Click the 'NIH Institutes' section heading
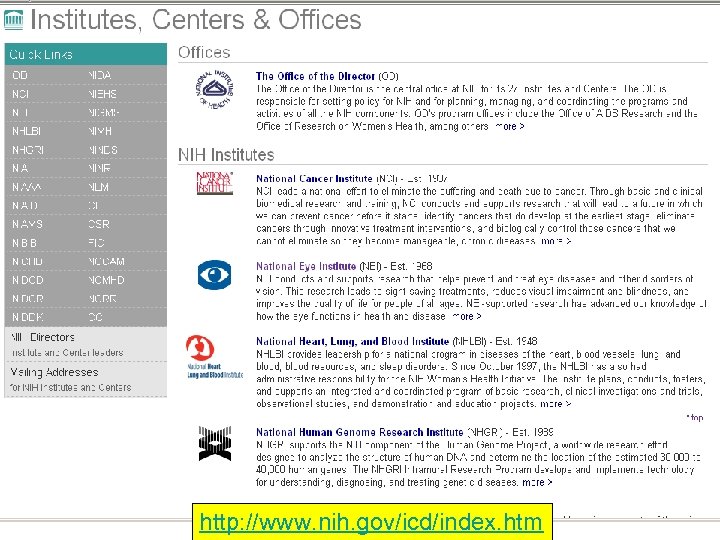The width and height of the screenshot is (720, 540). pos(226,155)
